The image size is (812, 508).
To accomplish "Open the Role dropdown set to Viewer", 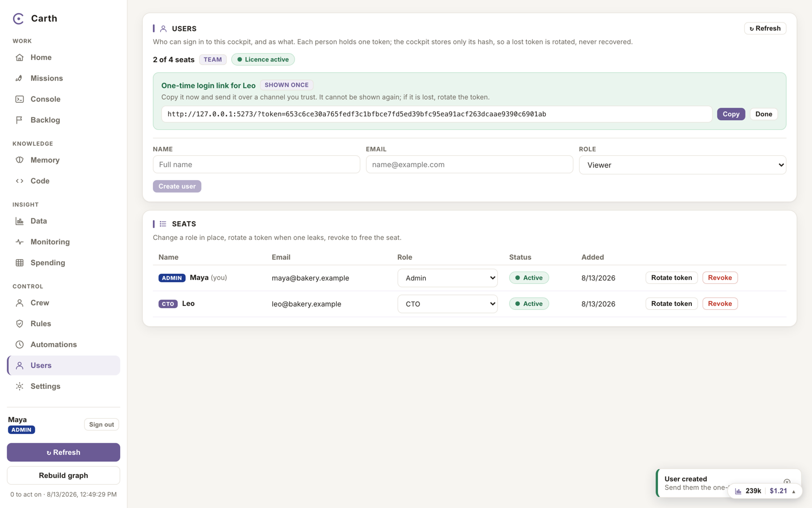I will [x=682, y=165].
